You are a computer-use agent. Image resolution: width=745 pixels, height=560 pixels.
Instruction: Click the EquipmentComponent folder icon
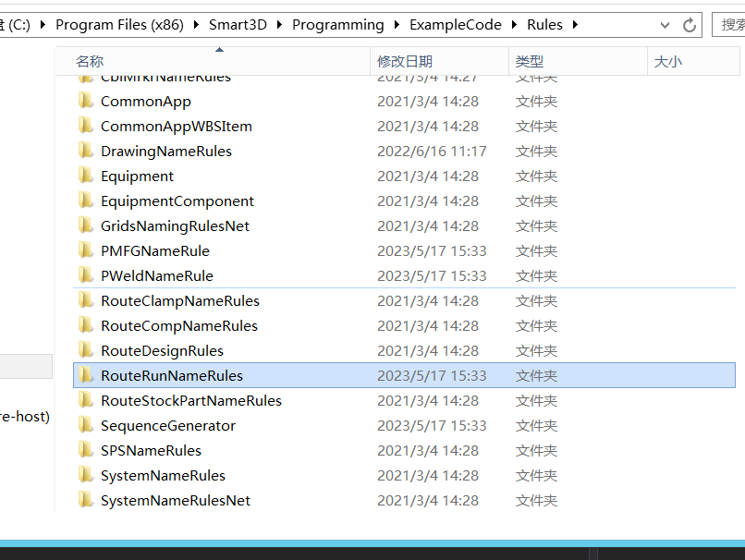[x=86, y=201]
